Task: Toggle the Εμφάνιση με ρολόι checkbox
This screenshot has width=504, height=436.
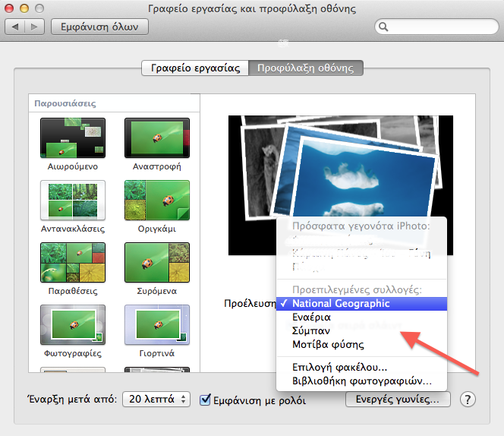Action: pyautogui.click(x=205, y=400)
